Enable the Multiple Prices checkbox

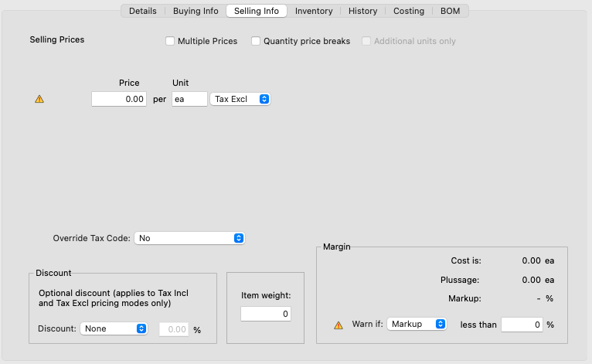click(x=170, y=41)
